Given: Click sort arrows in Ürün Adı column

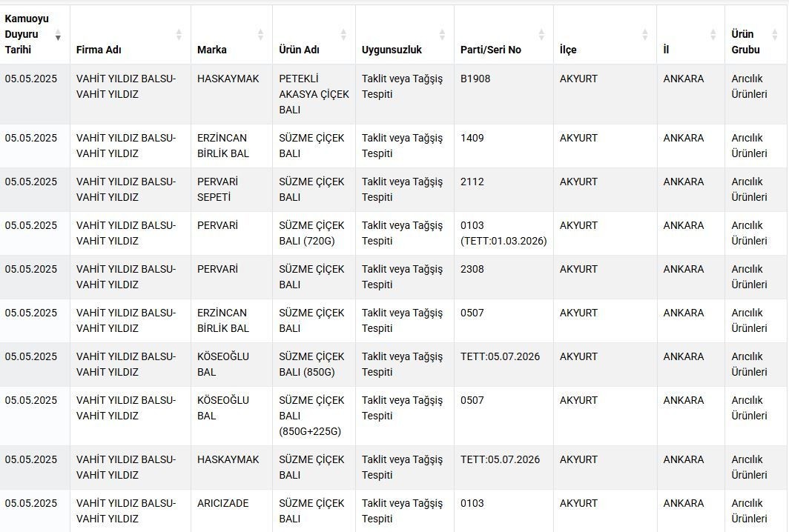Looking at the screenshot, I should click(x=343, y=35).
